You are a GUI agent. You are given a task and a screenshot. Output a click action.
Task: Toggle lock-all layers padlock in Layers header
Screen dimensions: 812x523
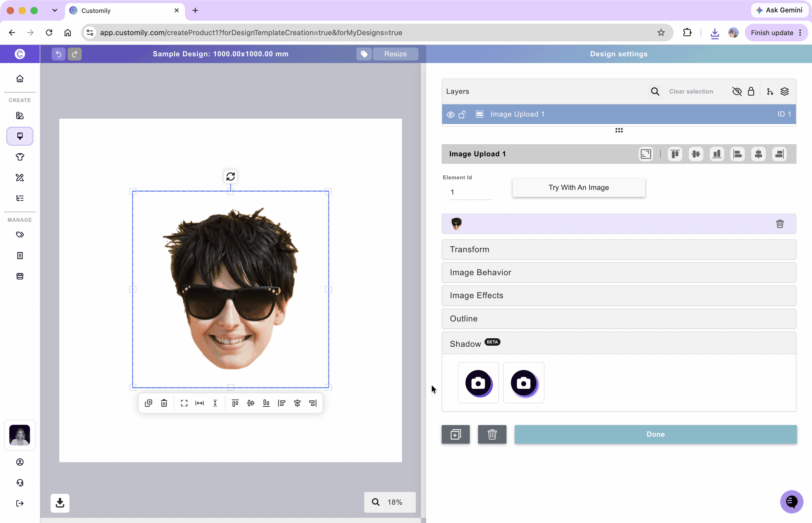pos(751,91)
